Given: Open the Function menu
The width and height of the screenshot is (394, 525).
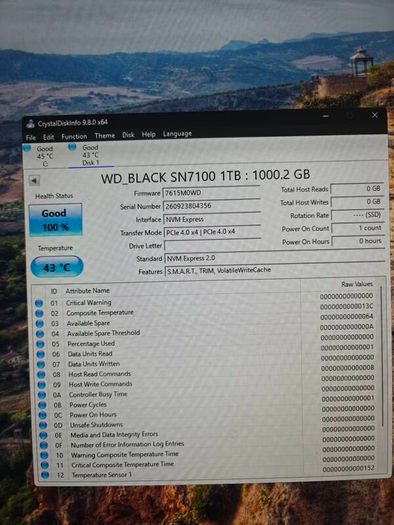Looking at the screenshot, I should coord(74,136).
